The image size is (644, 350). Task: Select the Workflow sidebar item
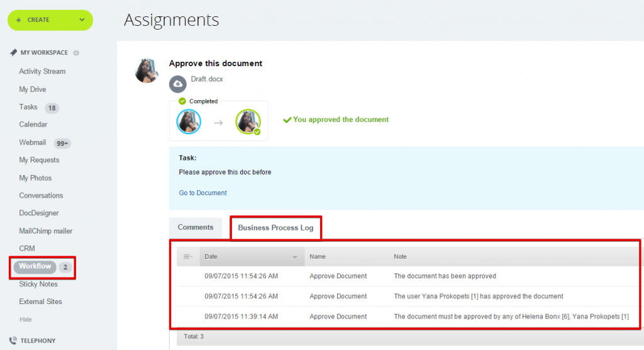point(35,266)
